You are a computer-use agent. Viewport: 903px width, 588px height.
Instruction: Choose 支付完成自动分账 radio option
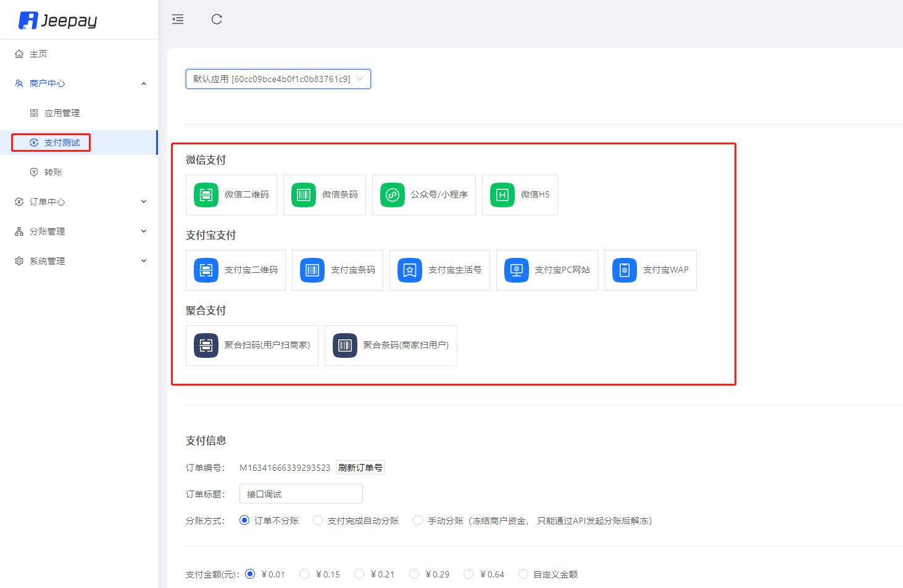(318, 520)
